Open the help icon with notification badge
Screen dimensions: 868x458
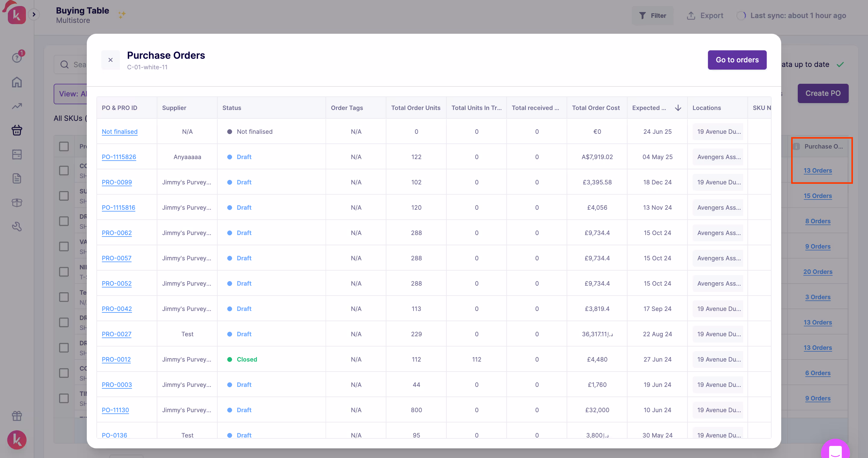click(17, 58)
